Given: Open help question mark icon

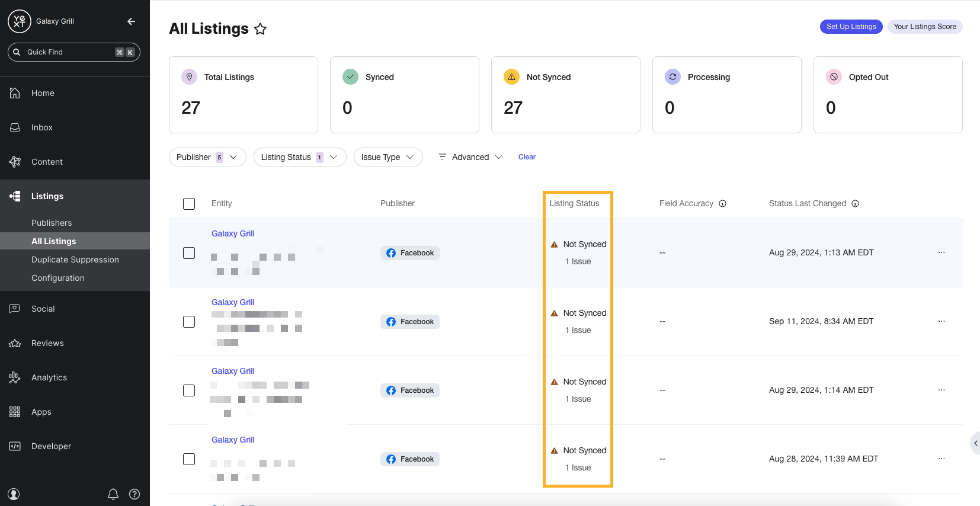Looking at the screenshot, I should pos(134,494).
